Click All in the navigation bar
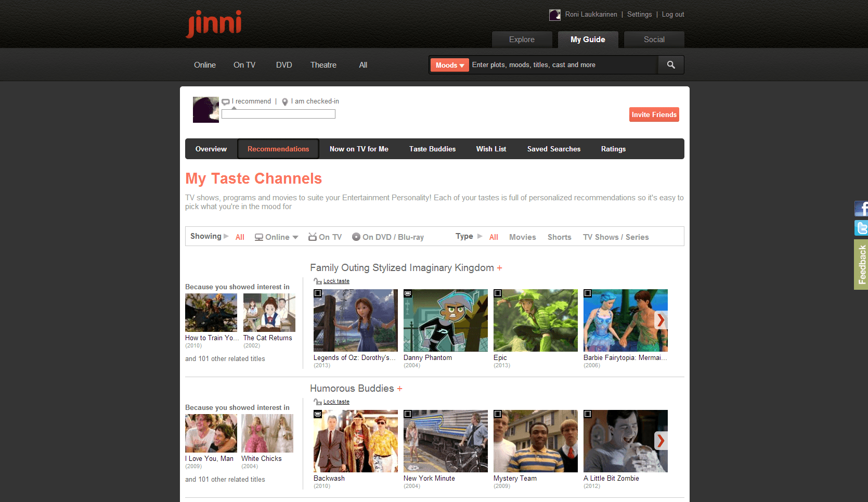The width and height of the screenshot is (868, 502). click(363, 65)
